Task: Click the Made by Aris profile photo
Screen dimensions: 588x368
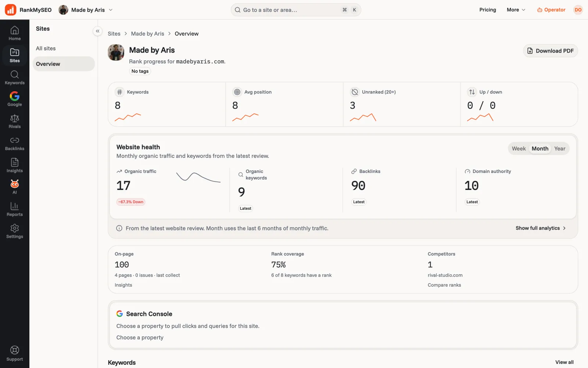Action: pyautogui.click(x=116, y=52)
